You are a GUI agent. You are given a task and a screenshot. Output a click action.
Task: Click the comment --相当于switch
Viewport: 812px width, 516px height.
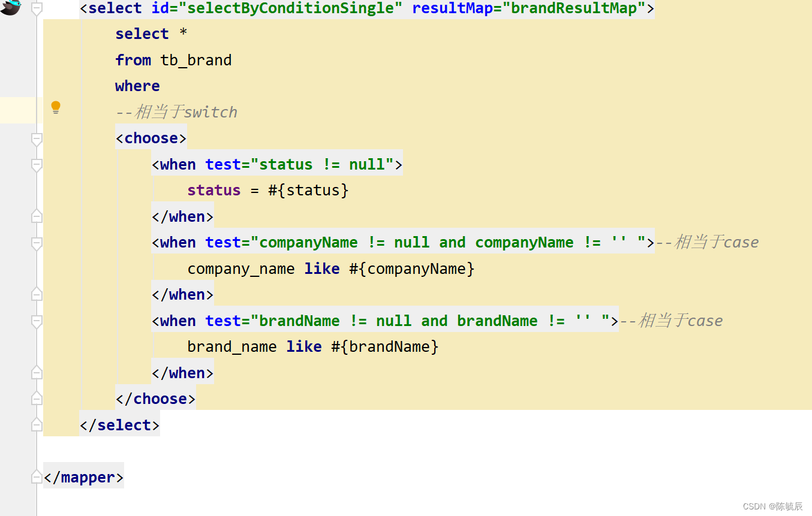[x=176, y=112]
